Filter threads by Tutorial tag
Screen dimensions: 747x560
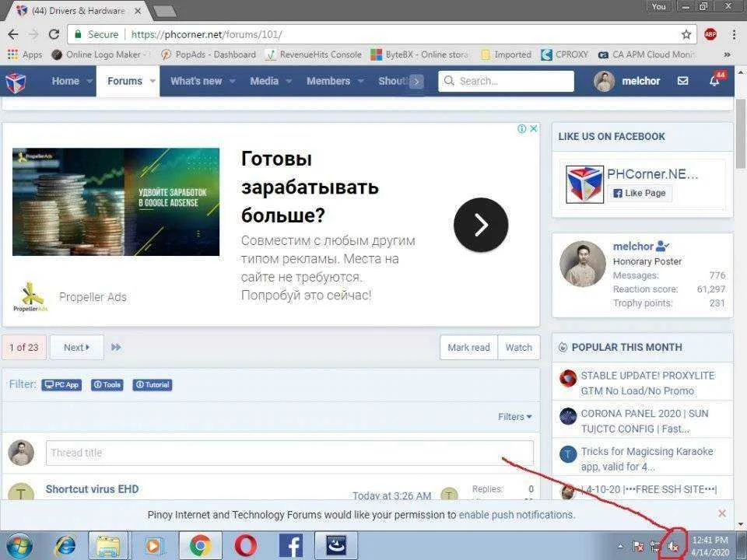pyautogui.click(x=153, y=385)
